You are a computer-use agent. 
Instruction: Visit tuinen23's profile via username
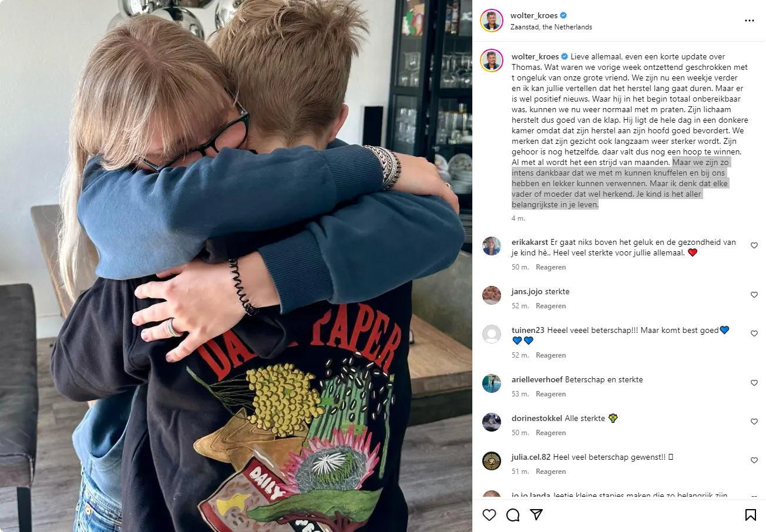pos(528,331)
